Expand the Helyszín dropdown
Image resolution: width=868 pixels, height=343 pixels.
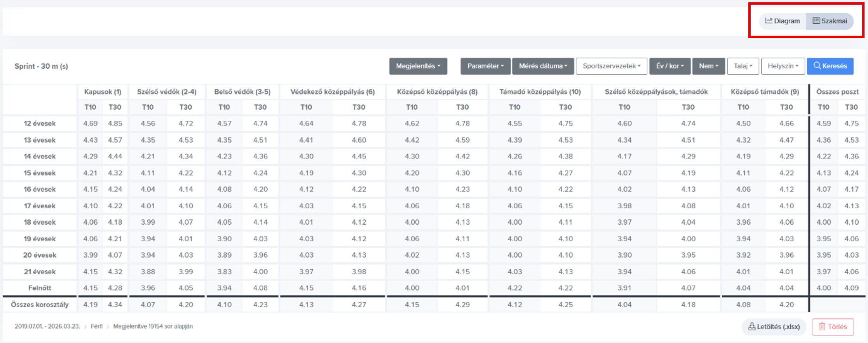783,66
